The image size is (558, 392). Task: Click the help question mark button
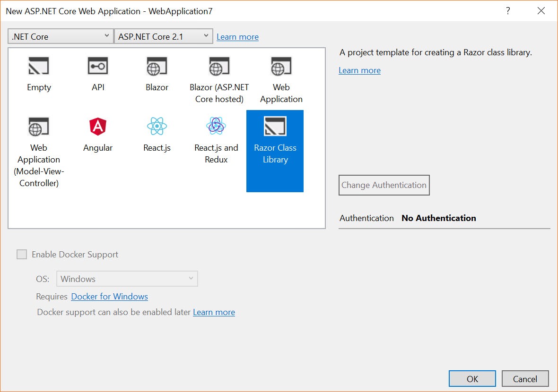[x=508, y=11]
